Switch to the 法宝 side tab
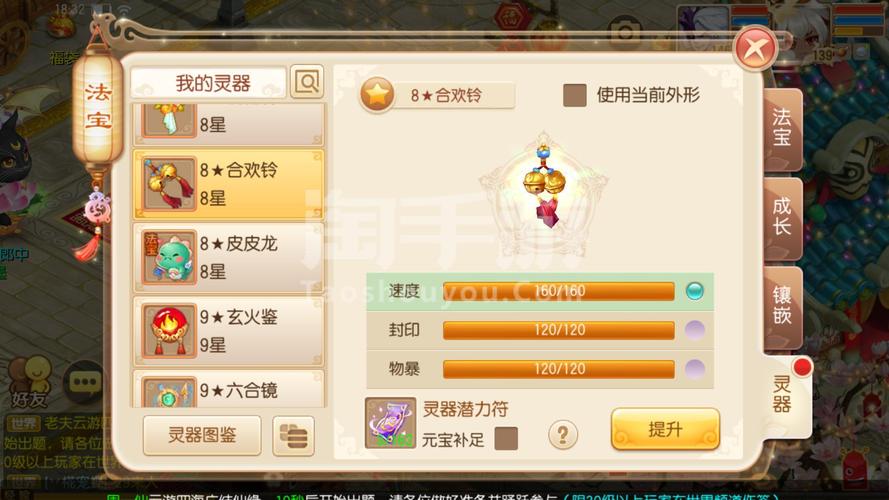The height and width of the screenshot is (500, 889). pos(782,128)
